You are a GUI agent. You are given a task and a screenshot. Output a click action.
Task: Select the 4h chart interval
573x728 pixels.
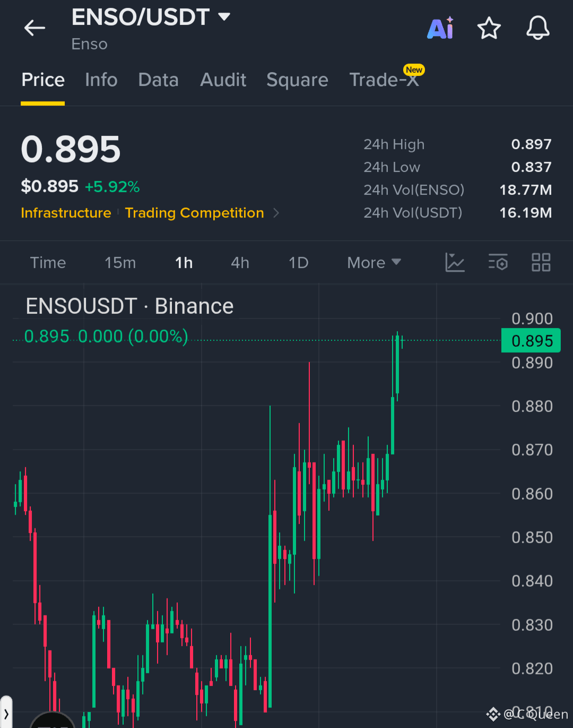240,262
